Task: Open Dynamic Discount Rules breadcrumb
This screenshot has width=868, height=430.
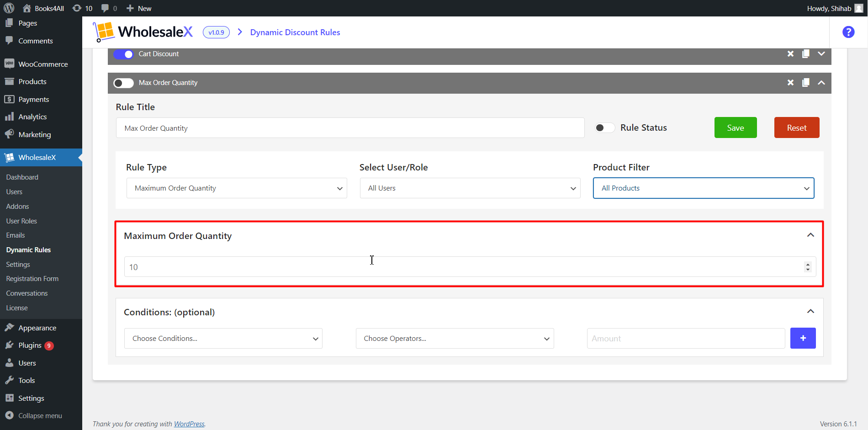Action: pyautogui.click(x=295, y=32)
